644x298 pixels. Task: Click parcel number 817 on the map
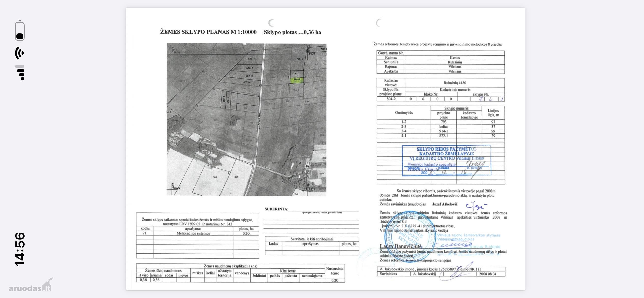(x=236, y=177)
